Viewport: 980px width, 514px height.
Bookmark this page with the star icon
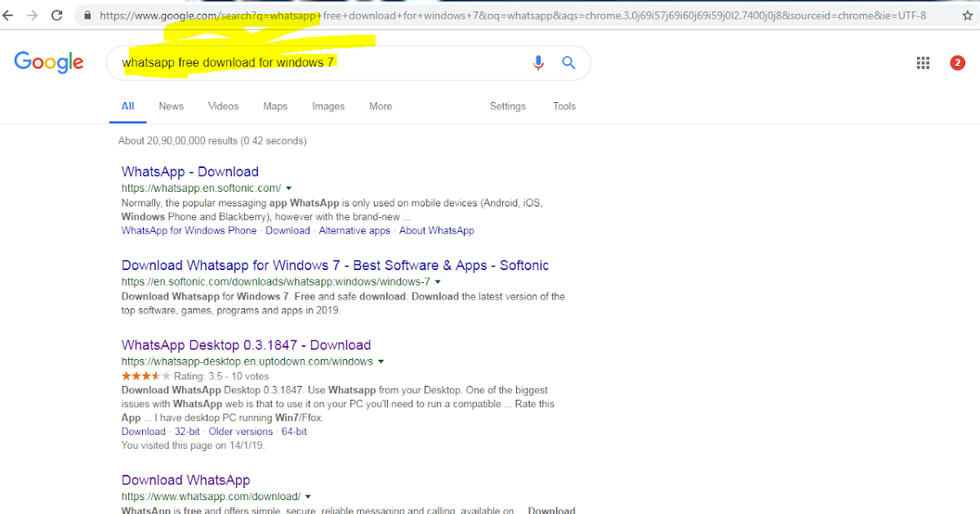[968, 16]
